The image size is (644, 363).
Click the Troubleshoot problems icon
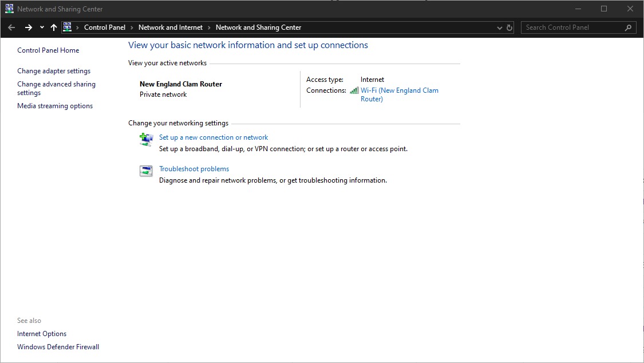tap(146, 171)
